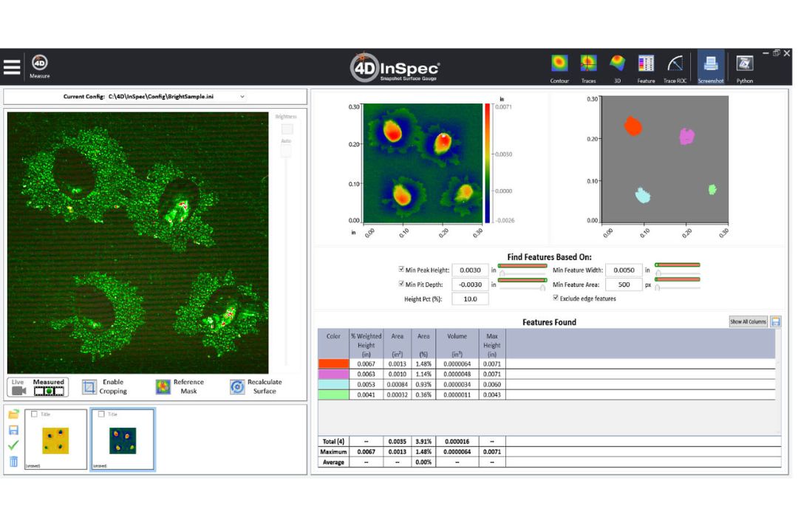Click the Min Feature Area input field
This screenshot has width=798, height=532.
pos(624,284)
